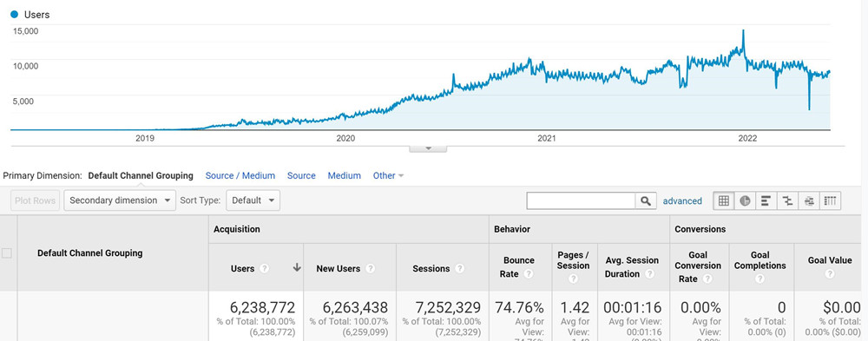Click the 2019 label on chart axis
This screenshot has height=341, width=868.
point(144,138)
